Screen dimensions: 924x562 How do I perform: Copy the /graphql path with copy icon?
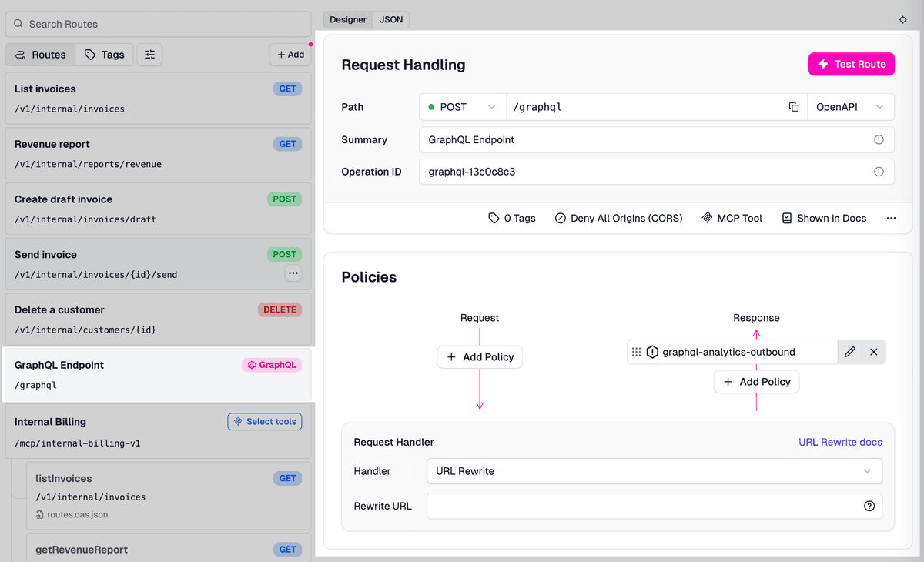click(x=794, y=107)
